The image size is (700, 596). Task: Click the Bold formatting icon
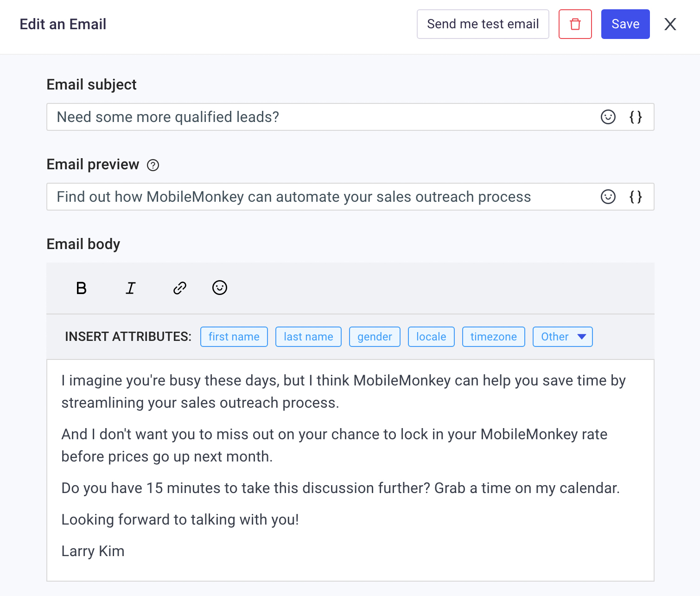pyautogui.click(x=81, y=288)
